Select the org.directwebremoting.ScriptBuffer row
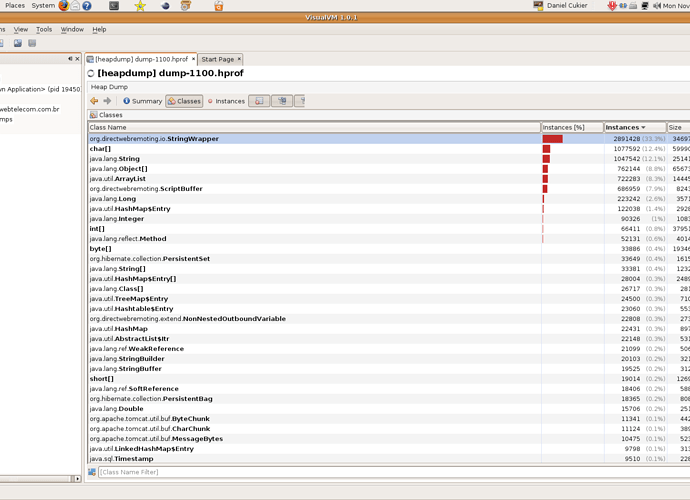Viewport: 690px width, 500px height. (x=389, y=188)
